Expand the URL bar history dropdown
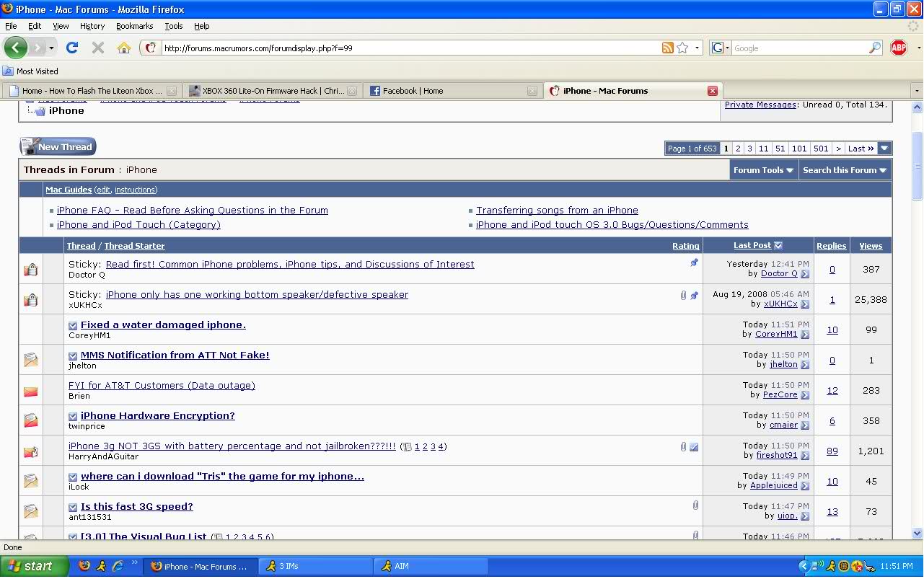Viewport: 924px width, 579px height. click(x=697, y=48)
